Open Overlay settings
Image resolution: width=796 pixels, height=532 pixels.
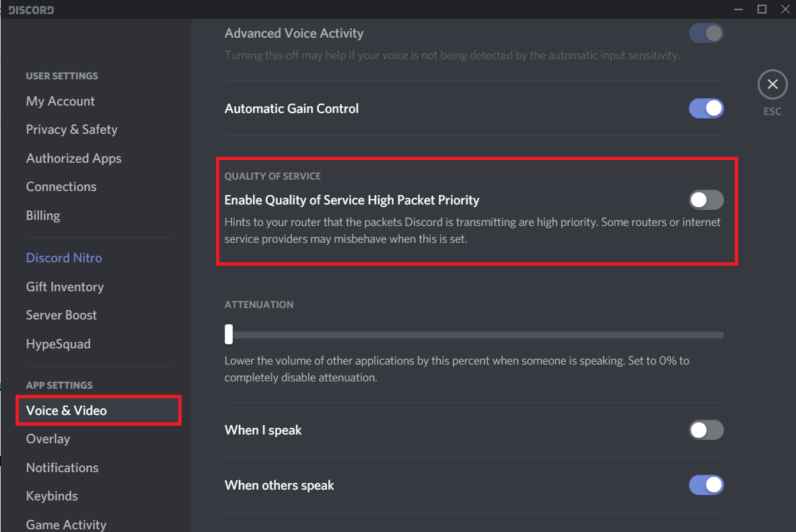pos(48,439)
